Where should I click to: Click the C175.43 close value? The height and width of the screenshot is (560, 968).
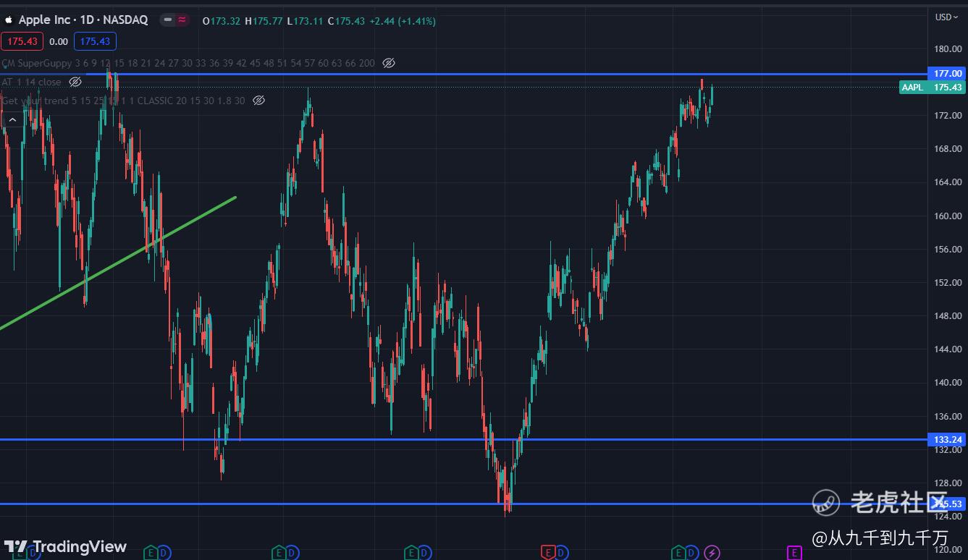coord(346,21)
